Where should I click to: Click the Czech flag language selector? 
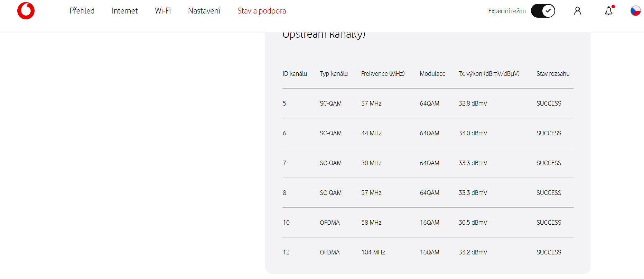(635, 11)
